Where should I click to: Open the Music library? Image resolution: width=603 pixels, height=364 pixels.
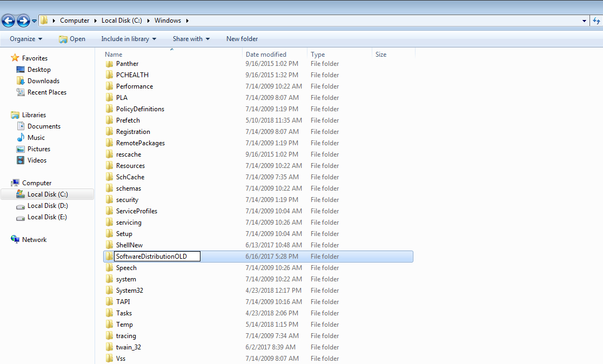coord(36,138)
